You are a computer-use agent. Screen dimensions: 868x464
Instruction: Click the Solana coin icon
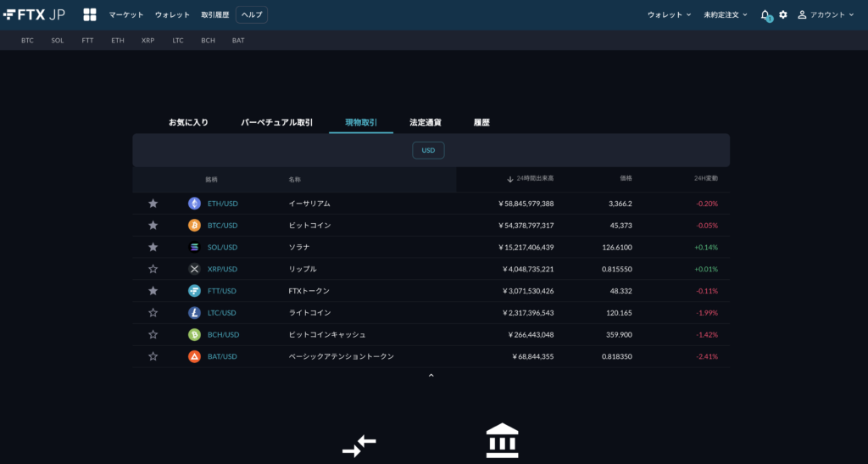194,247
